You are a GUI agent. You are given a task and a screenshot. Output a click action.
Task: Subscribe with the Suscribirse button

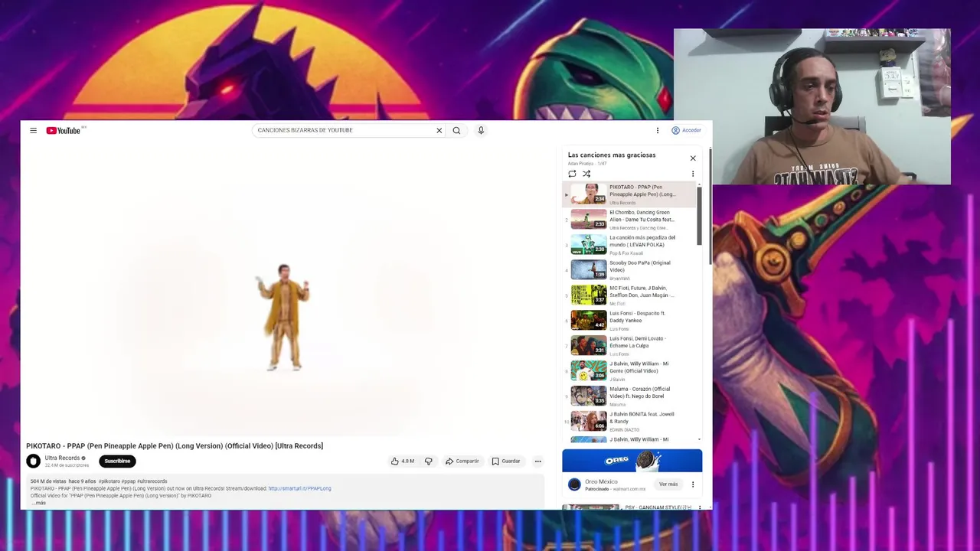(117, 461)
